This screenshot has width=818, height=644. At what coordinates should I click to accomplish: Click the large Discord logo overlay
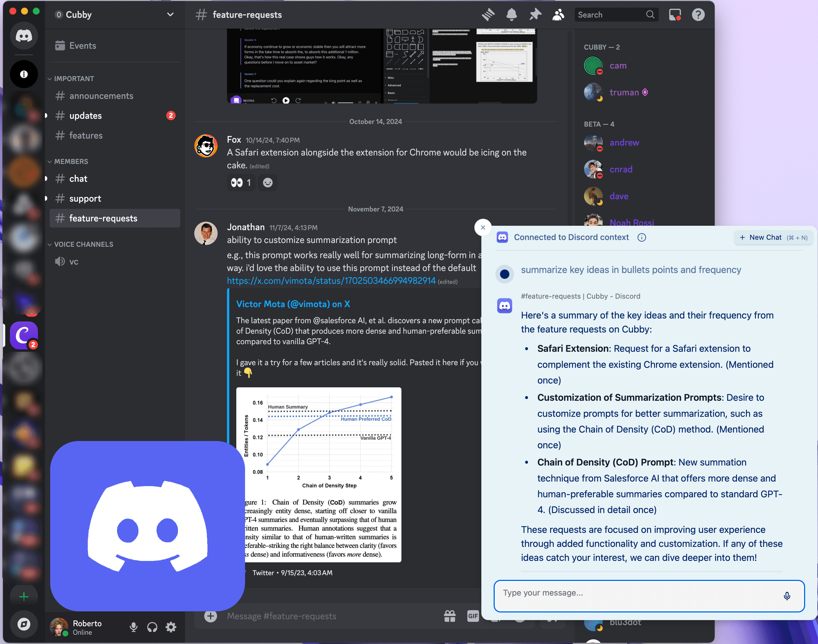pyautogui.click(x=147, y=526)
